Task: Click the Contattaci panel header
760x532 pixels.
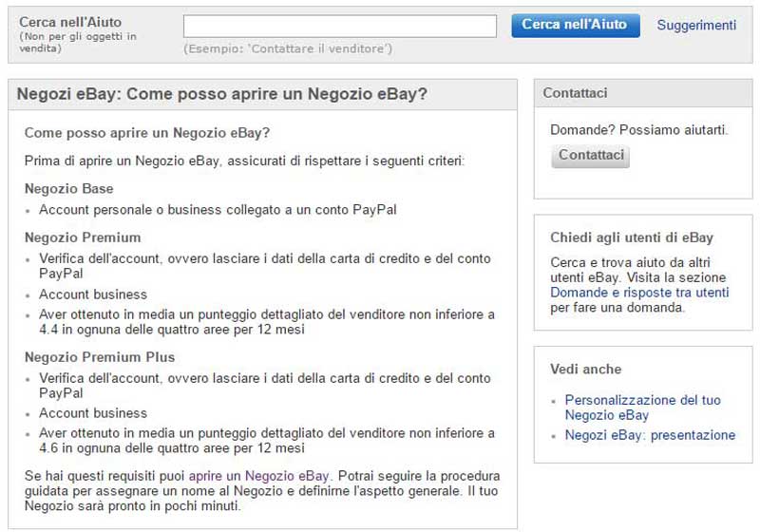Action: click(x=643, y=93)
